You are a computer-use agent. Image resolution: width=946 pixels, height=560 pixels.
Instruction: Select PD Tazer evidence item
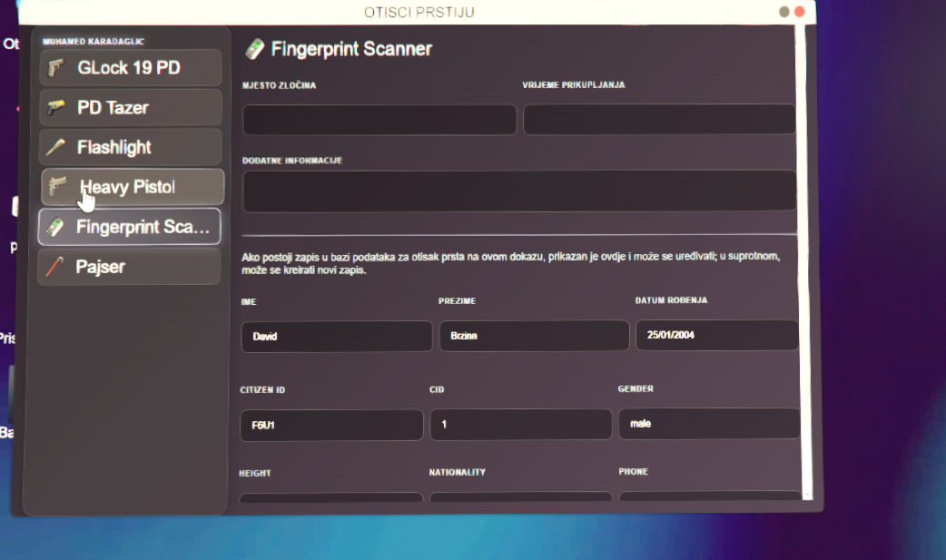click(x=131, y=107)
